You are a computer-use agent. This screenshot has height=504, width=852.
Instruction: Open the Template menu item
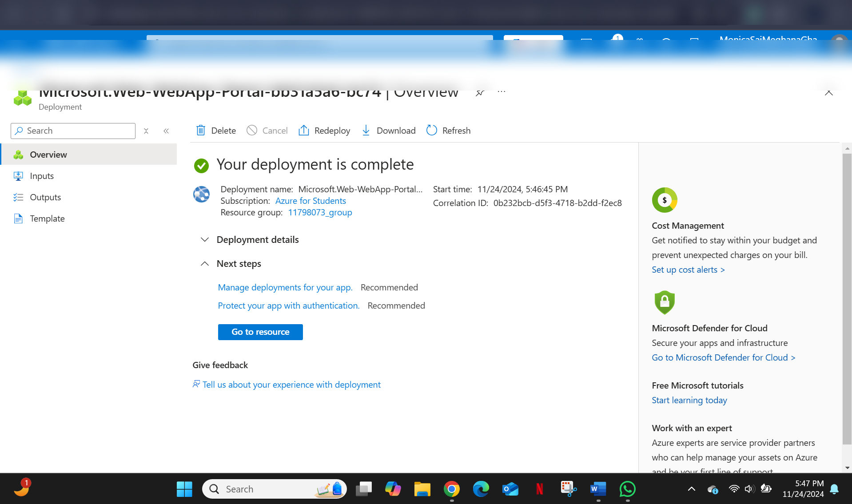(x=89, y=218)
